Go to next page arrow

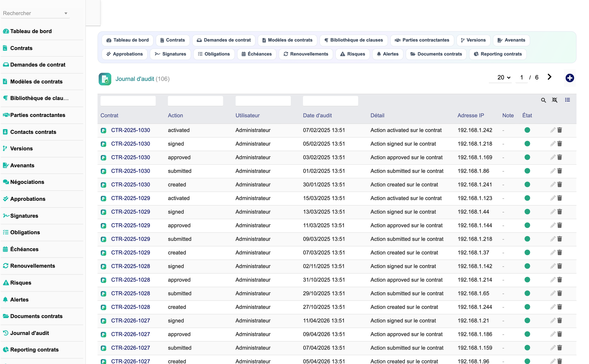point(549,77)
